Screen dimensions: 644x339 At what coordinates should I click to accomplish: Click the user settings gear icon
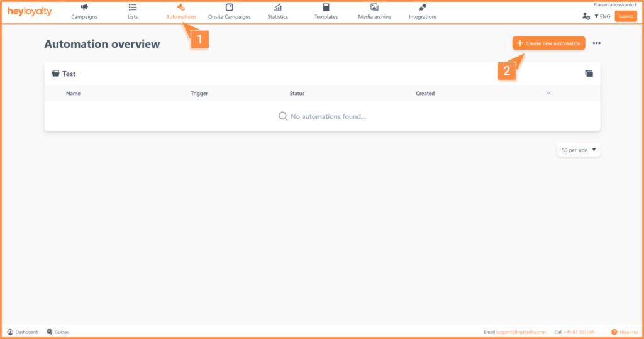click(586, 16)
